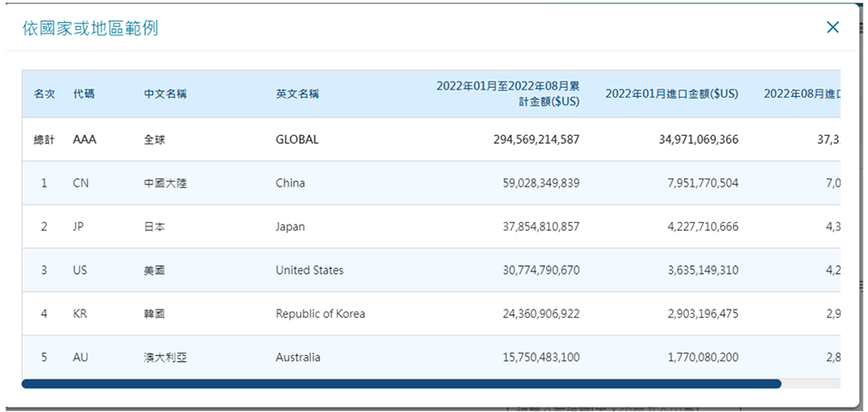This screenshot has width=868, height=412.
Task: Click the horizontal scrollbar thumb
Action: tap(400, 384)
